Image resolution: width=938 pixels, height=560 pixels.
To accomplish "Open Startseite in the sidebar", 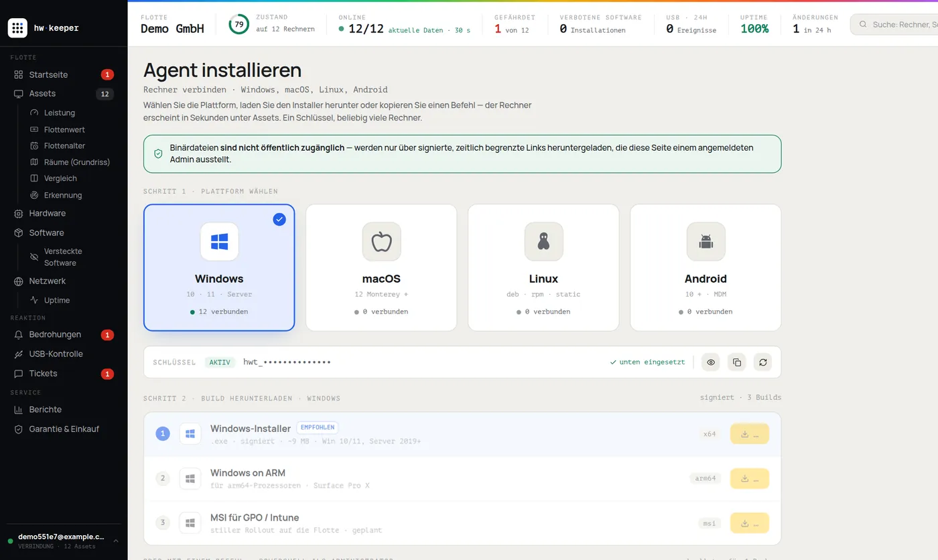I will coord(64,74).
